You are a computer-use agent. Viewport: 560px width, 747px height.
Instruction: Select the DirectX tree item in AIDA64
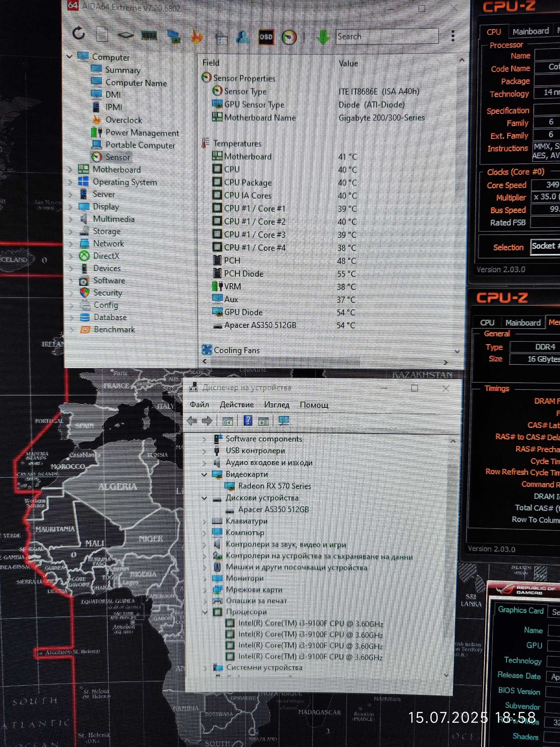pos(106,256)
